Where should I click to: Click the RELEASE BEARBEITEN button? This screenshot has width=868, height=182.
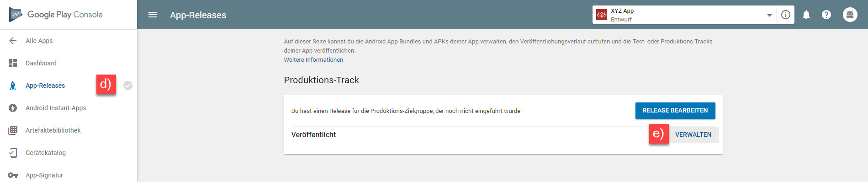tap(675, 111)
